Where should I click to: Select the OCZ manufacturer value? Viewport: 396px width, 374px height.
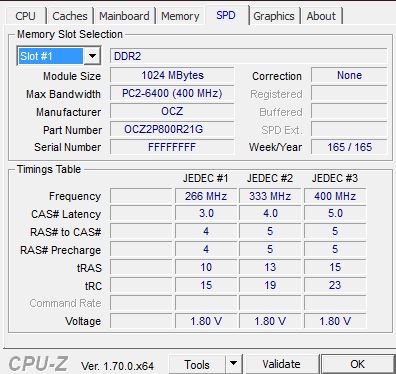[172, 111]
